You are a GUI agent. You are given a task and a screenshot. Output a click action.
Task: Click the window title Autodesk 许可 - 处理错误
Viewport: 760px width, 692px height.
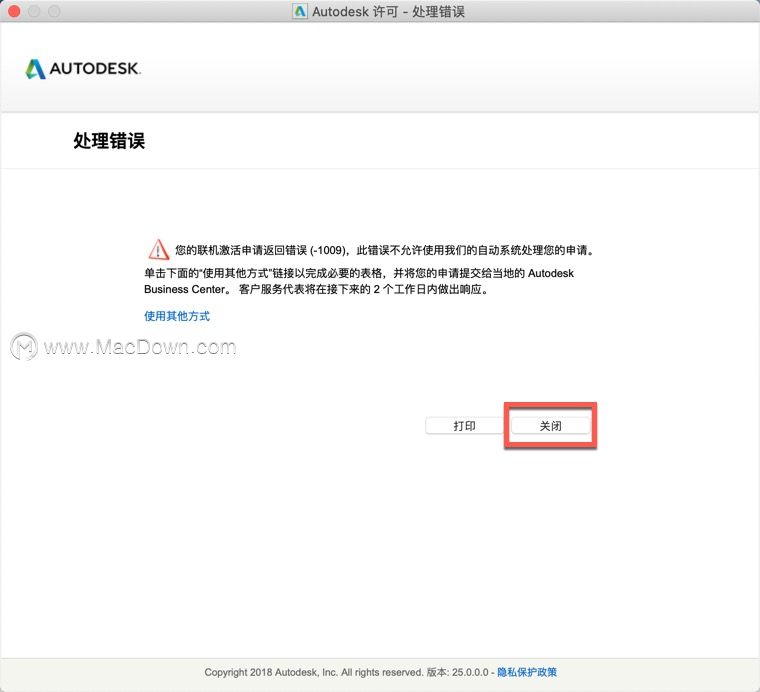pos(388,12)
